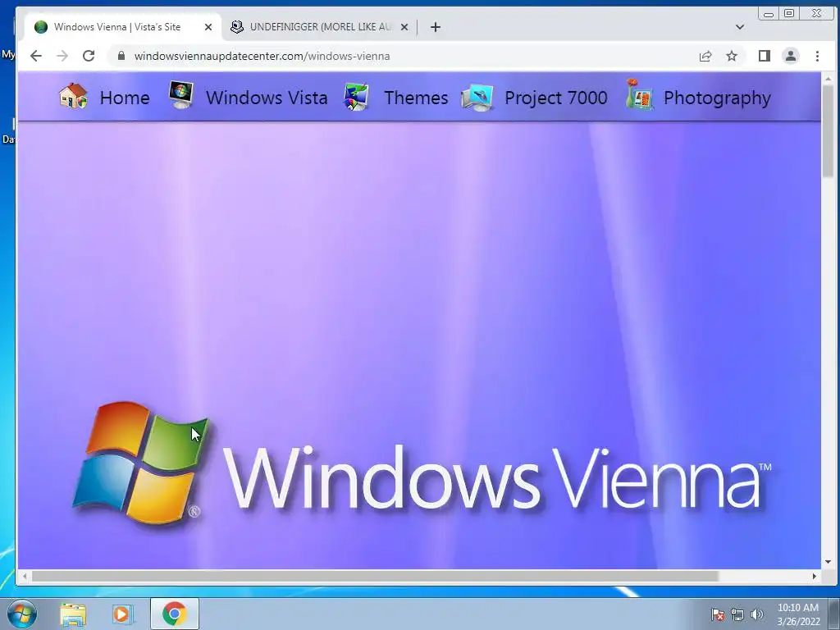This screenshot has height=630, width=840.
Task: Click the address bar URL field
Action: pos(407,56)
